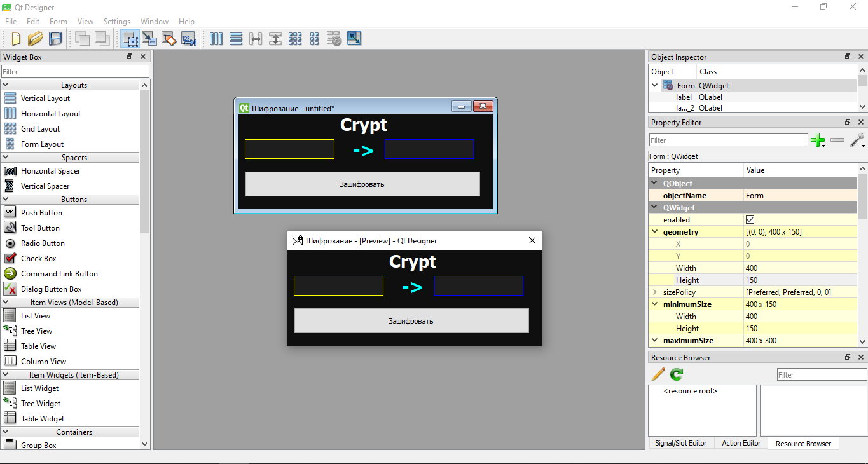
Task: Expand the sizePolicy property row
Action: (x=654, y=292)
